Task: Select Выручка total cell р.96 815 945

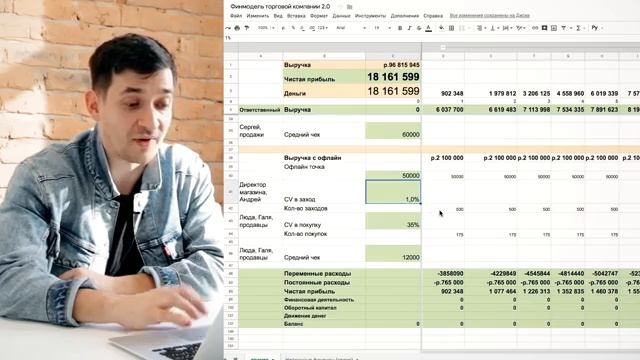Action: (393, 65)
